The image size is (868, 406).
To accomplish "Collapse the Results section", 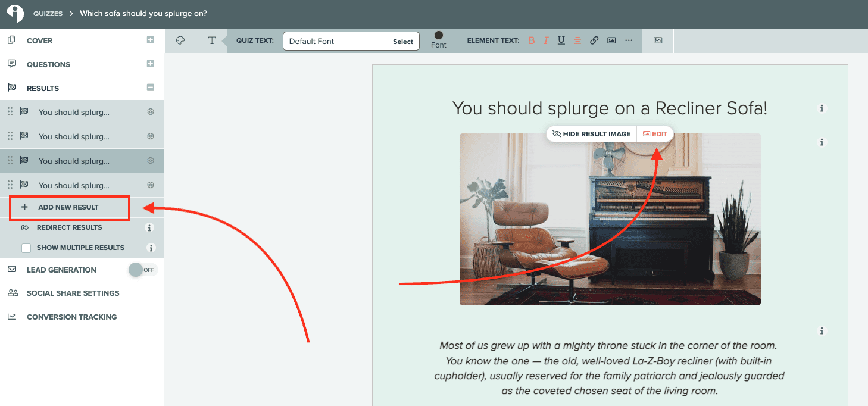I will 150,88.
